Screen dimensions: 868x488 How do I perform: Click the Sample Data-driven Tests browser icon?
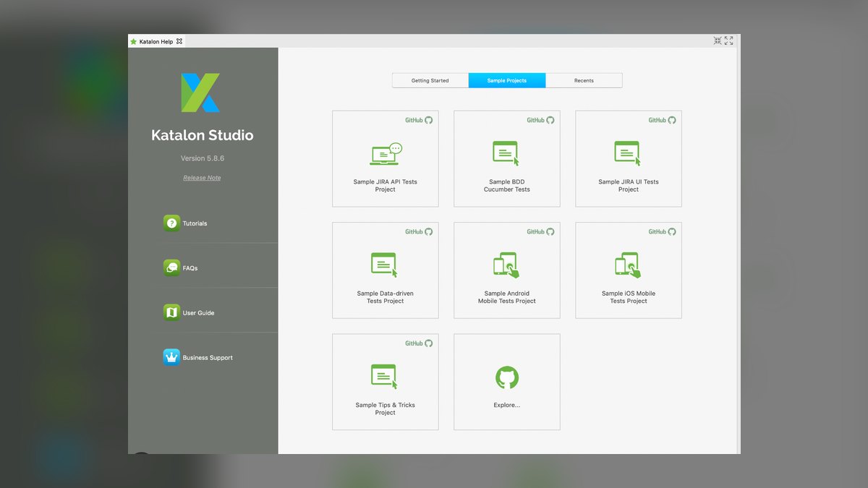[385, 265]
